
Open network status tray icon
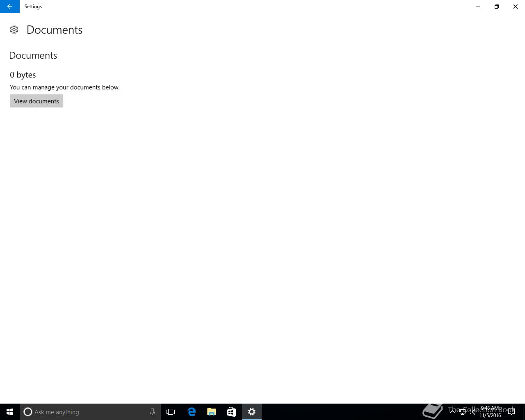(462, 412)
